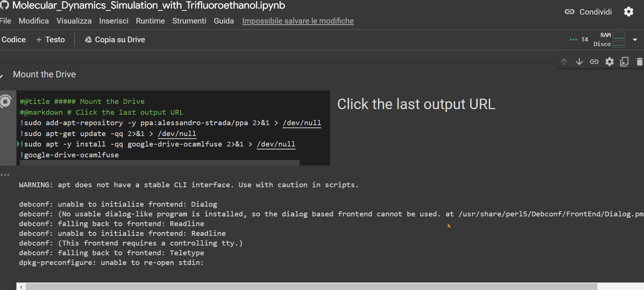Click the 'Mount the Drive' section title
644x290 pixels.
click(x=44, y=74)
